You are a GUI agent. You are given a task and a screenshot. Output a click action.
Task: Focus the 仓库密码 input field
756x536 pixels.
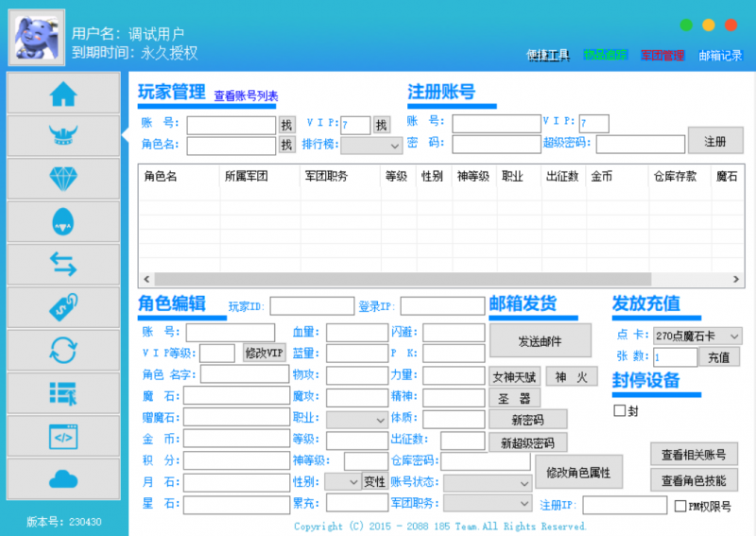pyautogui.click(x=486, y=460)
